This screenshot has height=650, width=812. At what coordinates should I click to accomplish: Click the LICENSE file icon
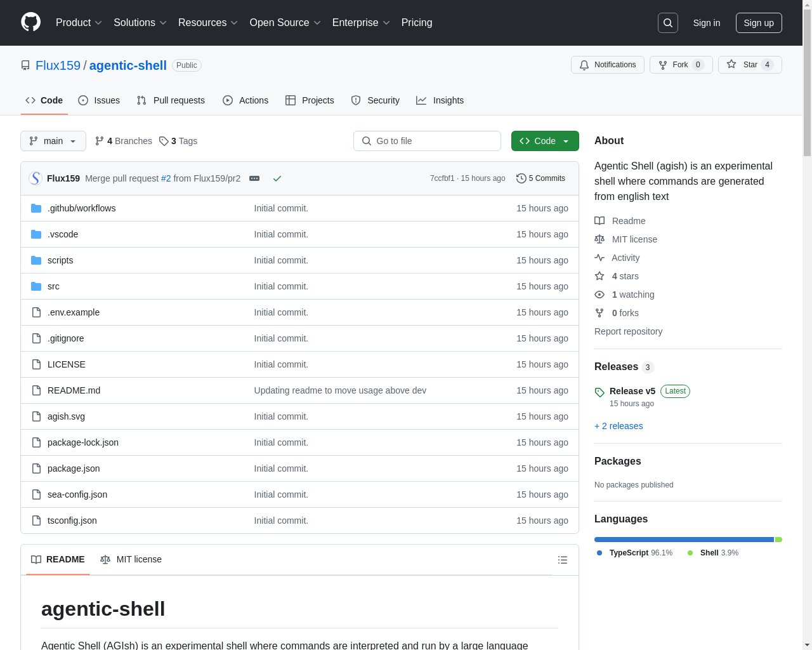[36, 364]
